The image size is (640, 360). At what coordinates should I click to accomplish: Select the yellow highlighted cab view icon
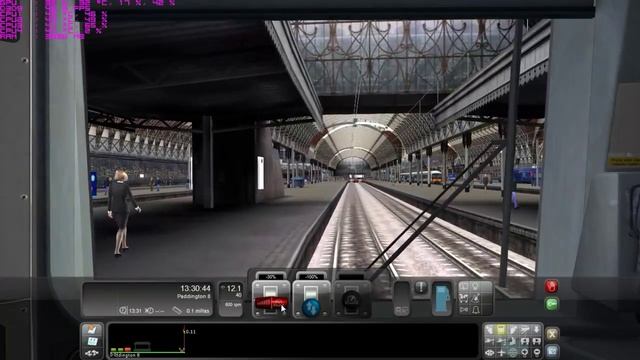point(501,329)
